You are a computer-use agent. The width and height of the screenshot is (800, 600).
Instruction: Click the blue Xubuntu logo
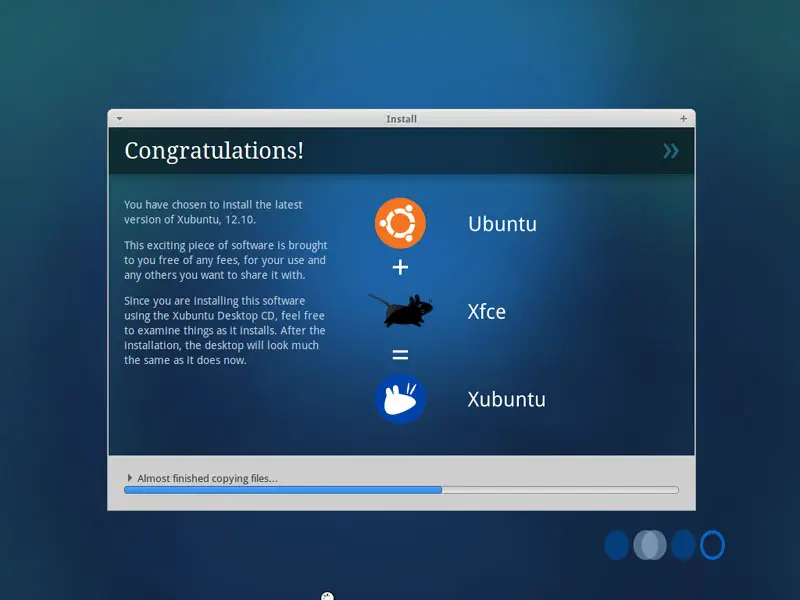(401, 398)
